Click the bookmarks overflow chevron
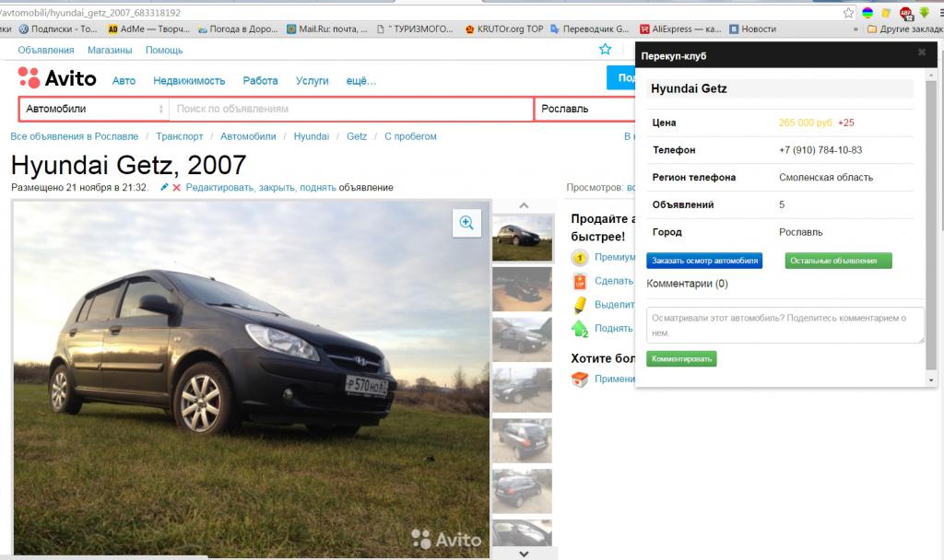Image resolution: width=944 pixels, height=560 pixels. pyautogui.click(x=855, y=29)
